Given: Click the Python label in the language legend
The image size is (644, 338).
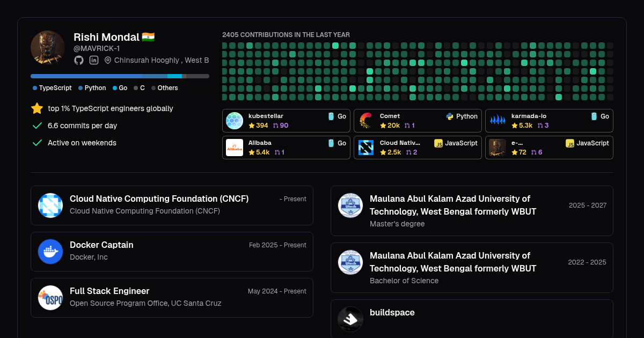Looking at the screenshot, I should point(95,88).
